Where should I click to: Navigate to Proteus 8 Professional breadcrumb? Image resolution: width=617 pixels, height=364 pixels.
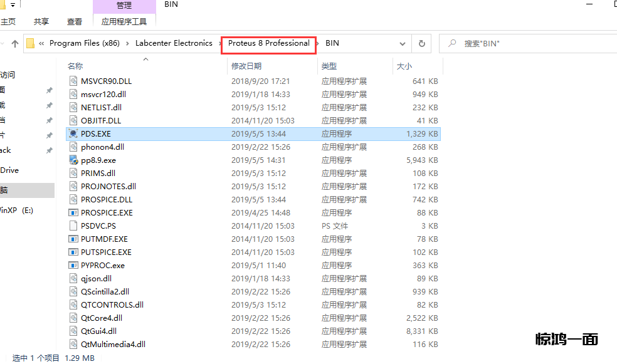click(x=268, y=43)
